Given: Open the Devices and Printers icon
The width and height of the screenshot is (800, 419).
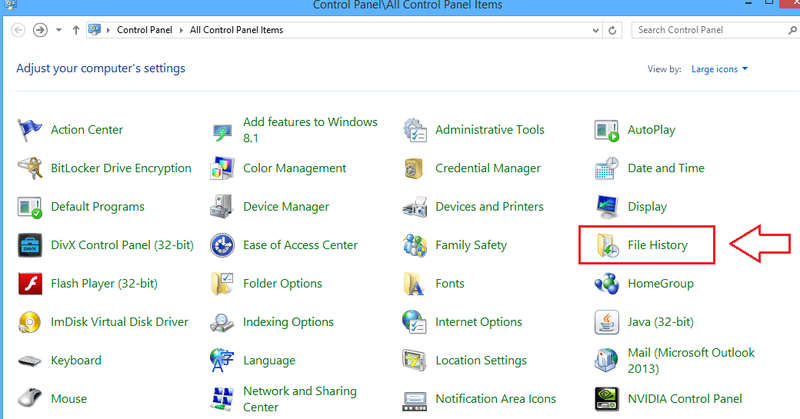Looking at the screenshot, I should pos(414,207).
